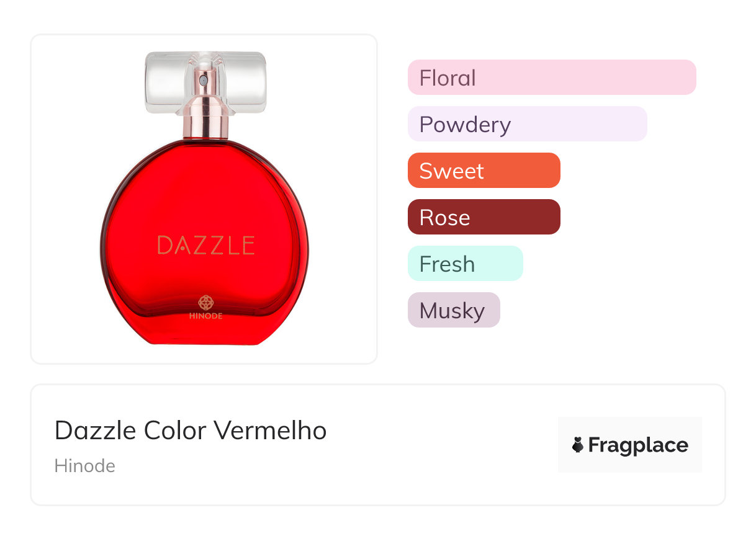Click the HINODE text on the bottle
The image size is (756, 536).
pos(205,316)
